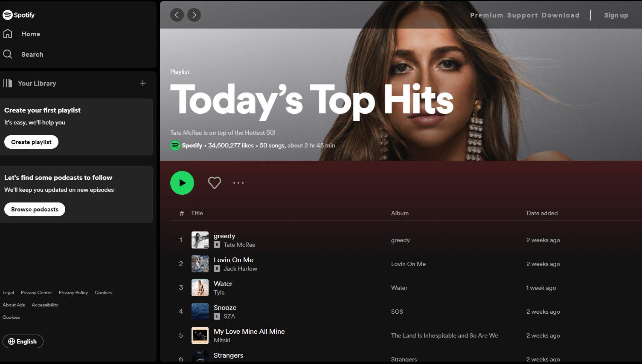Click the Title column header
Screen dimensions: 642x364
pos(197,213)
